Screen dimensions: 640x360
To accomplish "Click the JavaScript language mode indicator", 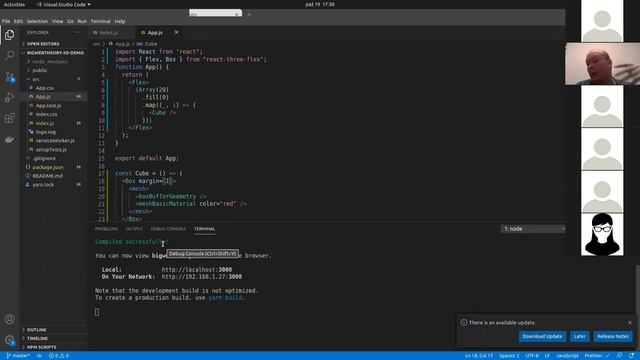I will [567, 356].
